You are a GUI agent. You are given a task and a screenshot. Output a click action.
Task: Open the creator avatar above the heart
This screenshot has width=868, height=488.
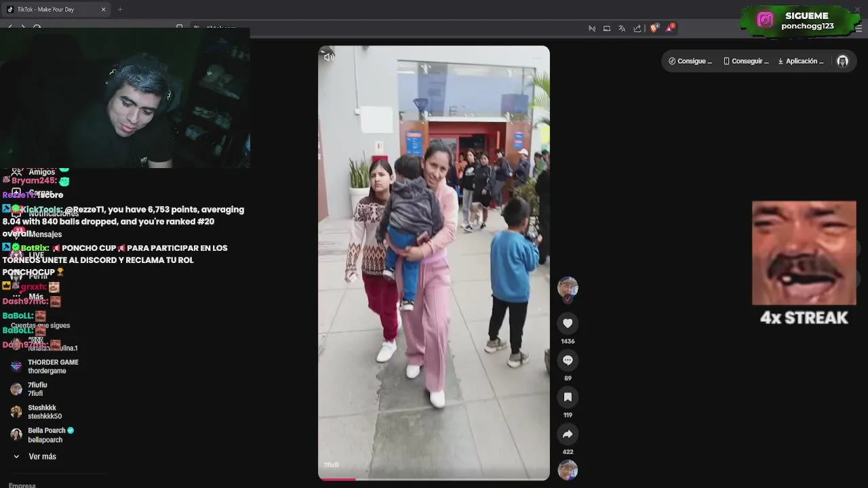(x=568, y=287)
